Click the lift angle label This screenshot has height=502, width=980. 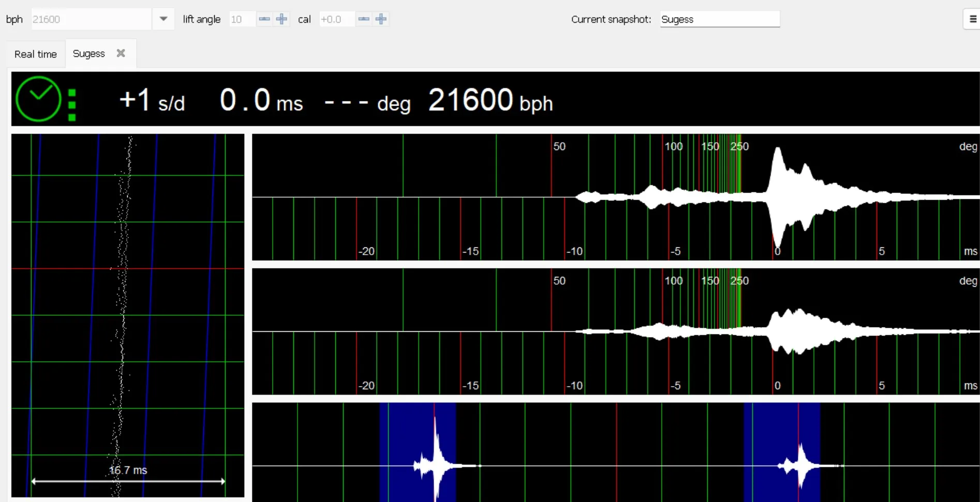pyautogui.click(x=201, y=19)
